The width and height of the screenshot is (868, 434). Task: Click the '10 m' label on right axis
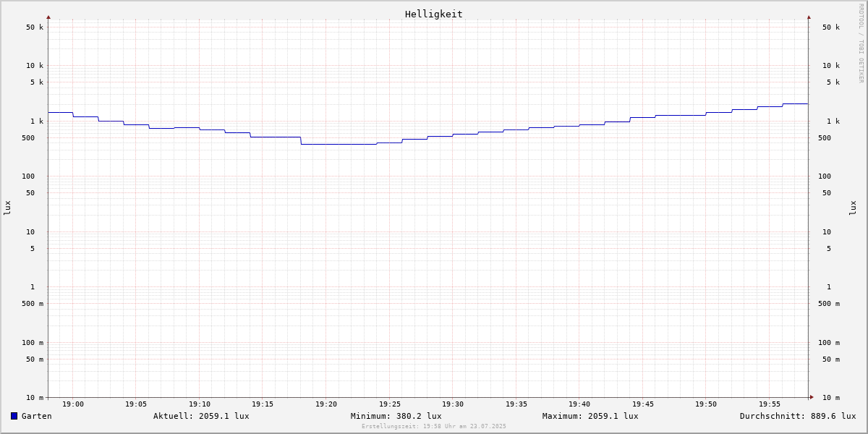(831, 398)
